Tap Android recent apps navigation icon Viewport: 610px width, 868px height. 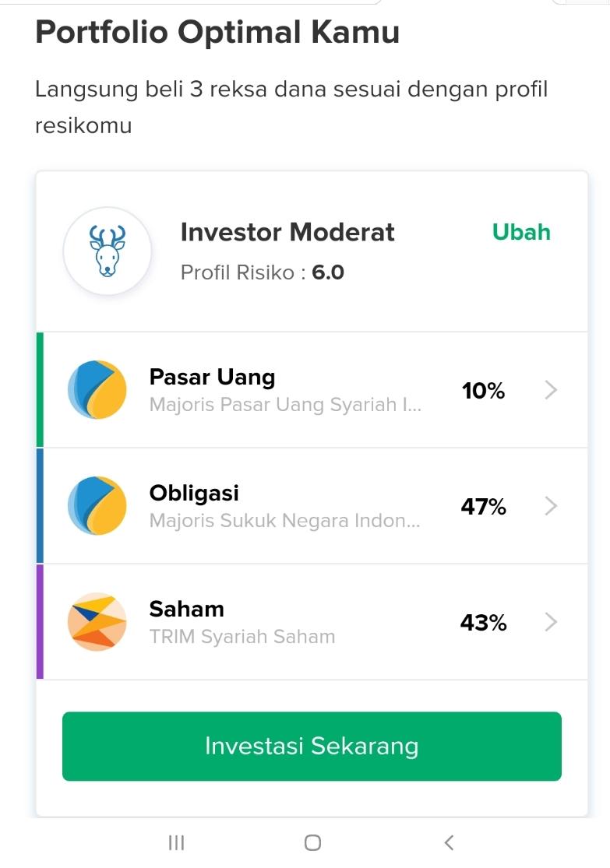[176, 842]
